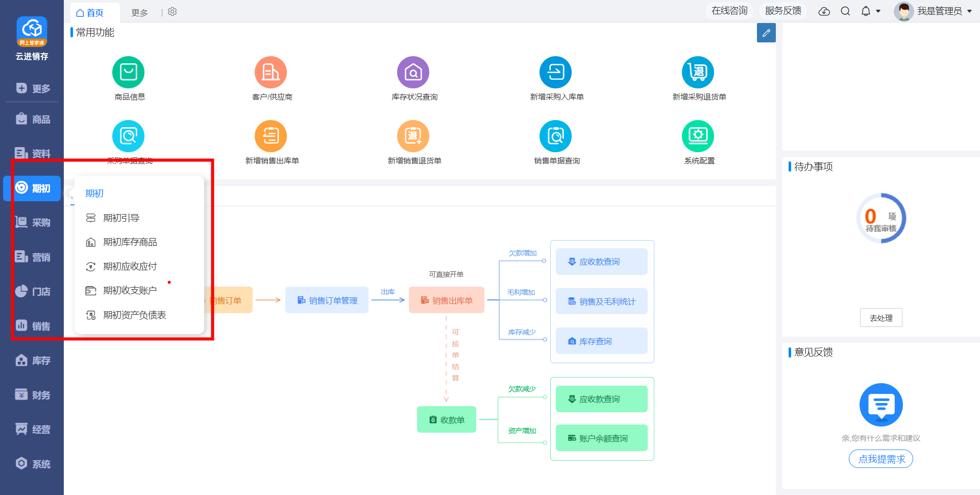Image resolution: width=980 pixels, height=495 pixels.
Task: Open the 销售 sidebar module
Action: click(32, 326)
